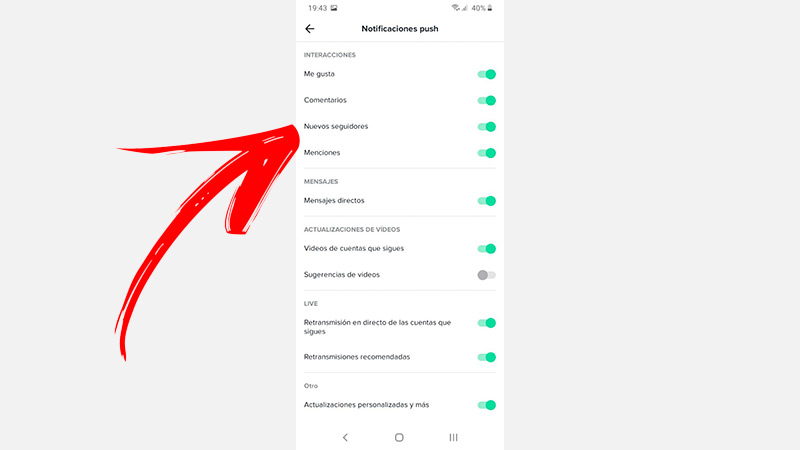Toggle Nuevos seguidores notifications
Screen dimensions: 800x450
coord(486,127)
